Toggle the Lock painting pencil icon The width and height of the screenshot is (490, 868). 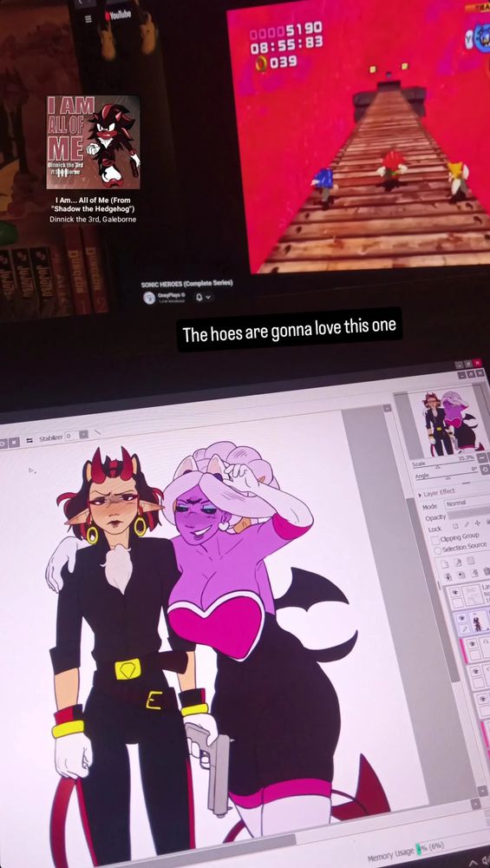[x=467, y=524]
